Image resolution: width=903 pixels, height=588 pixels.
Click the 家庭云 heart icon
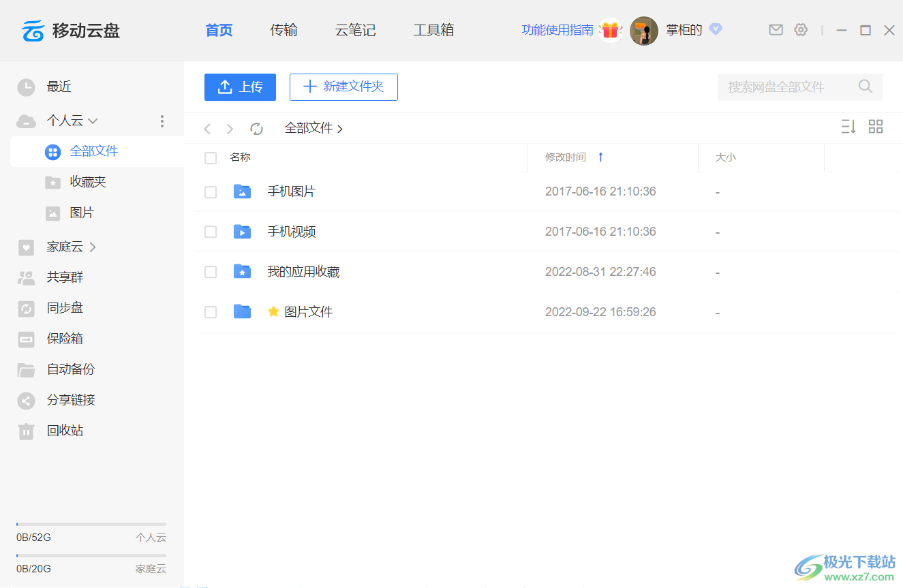pyautogui.click(x=26, y=247)
